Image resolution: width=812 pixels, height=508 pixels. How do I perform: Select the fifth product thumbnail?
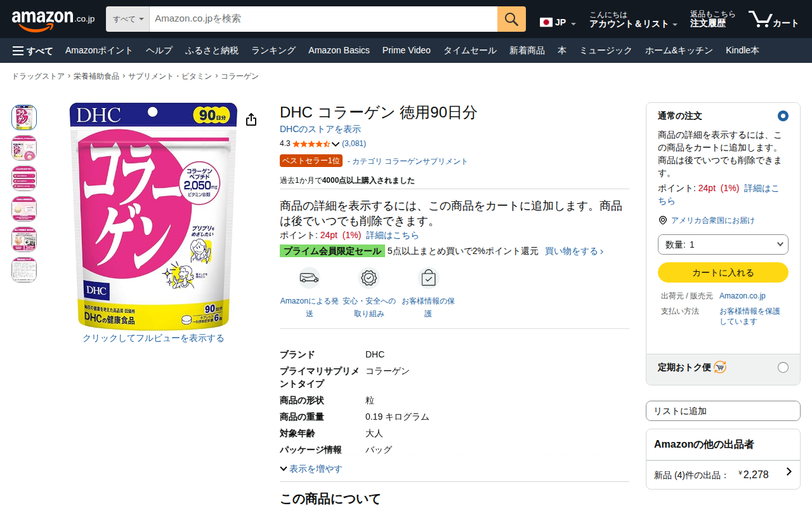tap(24, 239)
